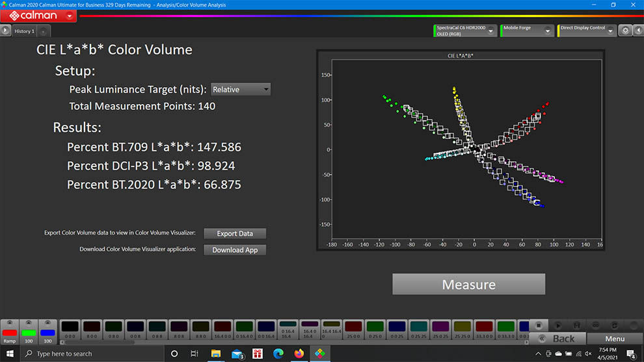Open the Mail app on taskbar
This screenshot has width=644, height=362.
pos(237,354)
